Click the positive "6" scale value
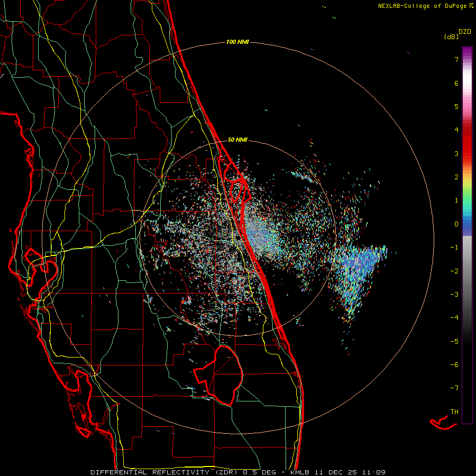 coord(456,83)
